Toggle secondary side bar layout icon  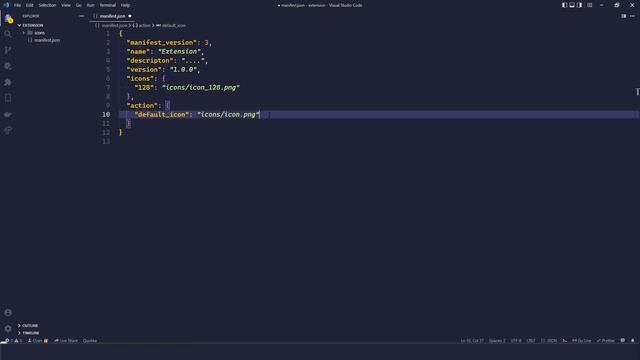click(580, 5)
